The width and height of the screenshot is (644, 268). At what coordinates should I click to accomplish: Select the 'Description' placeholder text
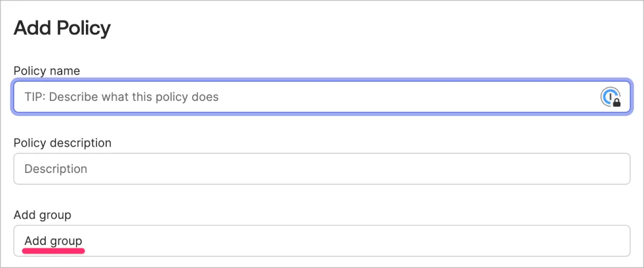coord(56,169)
